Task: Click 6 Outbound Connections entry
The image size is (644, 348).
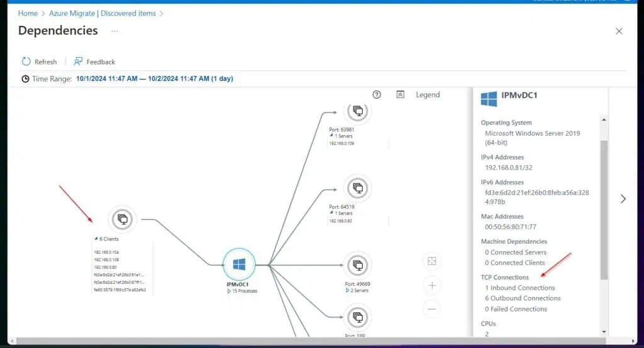Action: coord(523,298)
